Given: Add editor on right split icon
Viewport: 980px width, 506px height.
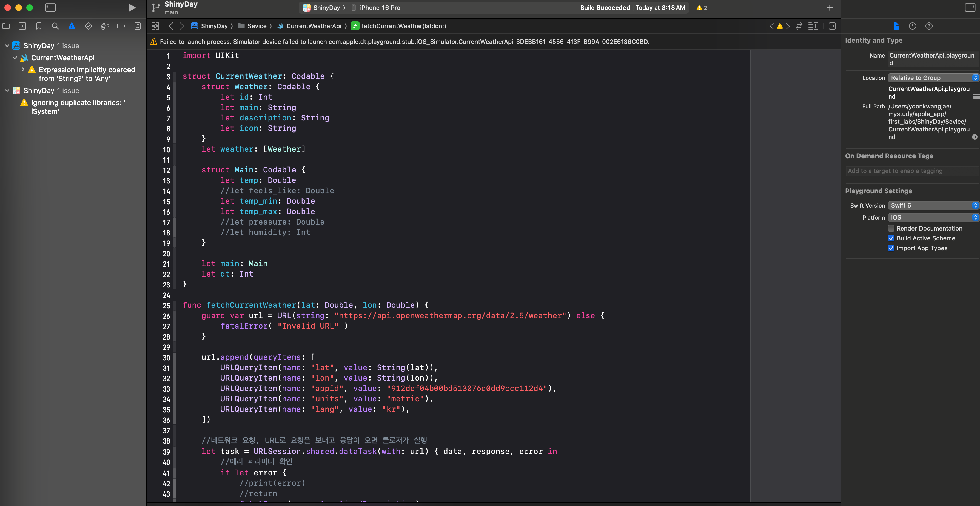Looking at the screenshot, I should pos(832,26).
